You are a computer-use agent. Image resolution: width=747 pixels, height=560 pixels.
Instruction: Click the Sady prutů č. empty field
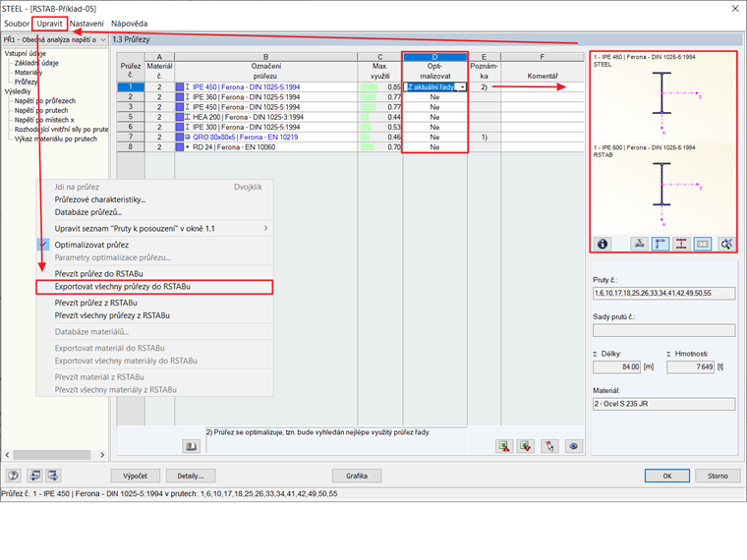[663, 330]
